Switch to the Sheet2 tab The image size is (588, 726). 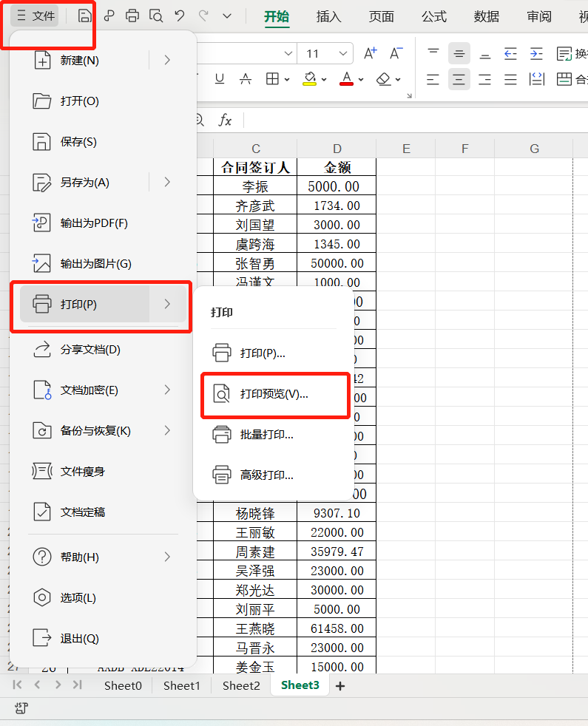[241, 686]
